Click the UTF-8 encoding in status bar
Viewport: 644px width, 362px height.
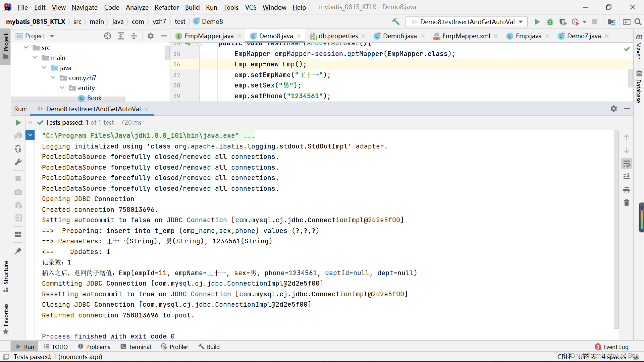[587, 357]
